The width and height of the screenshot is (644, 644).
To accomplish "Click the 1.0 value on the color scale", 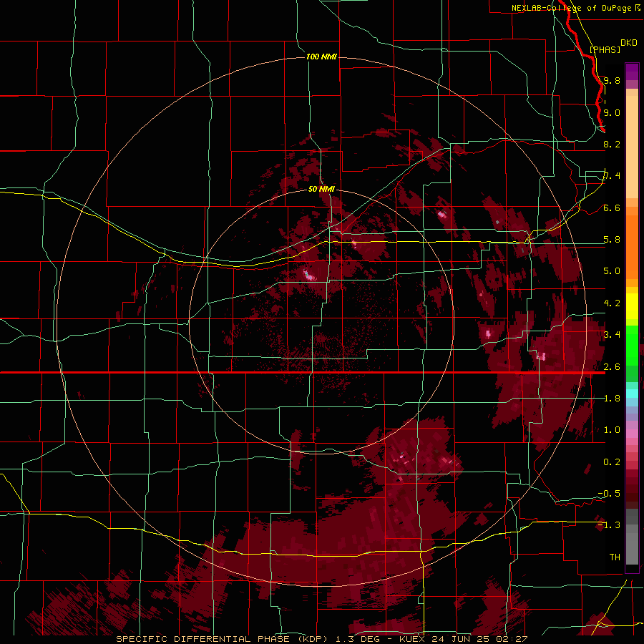I will (612, 430).
